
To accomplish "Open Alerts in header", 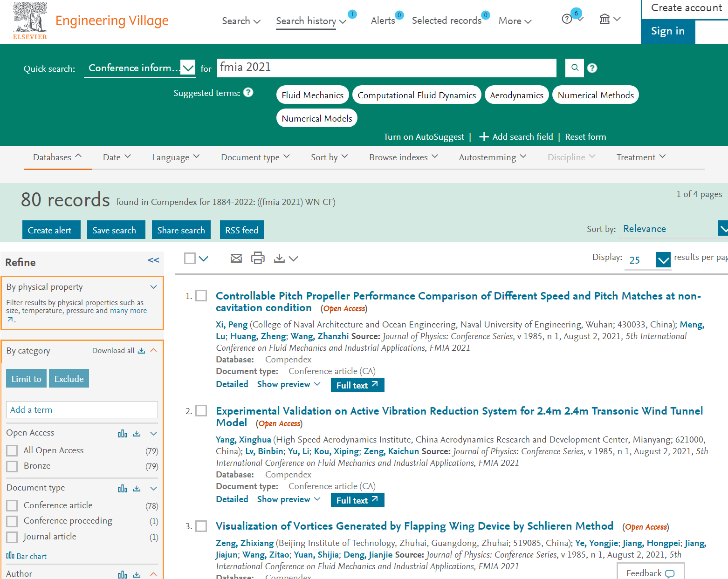I will click(383, 20).
